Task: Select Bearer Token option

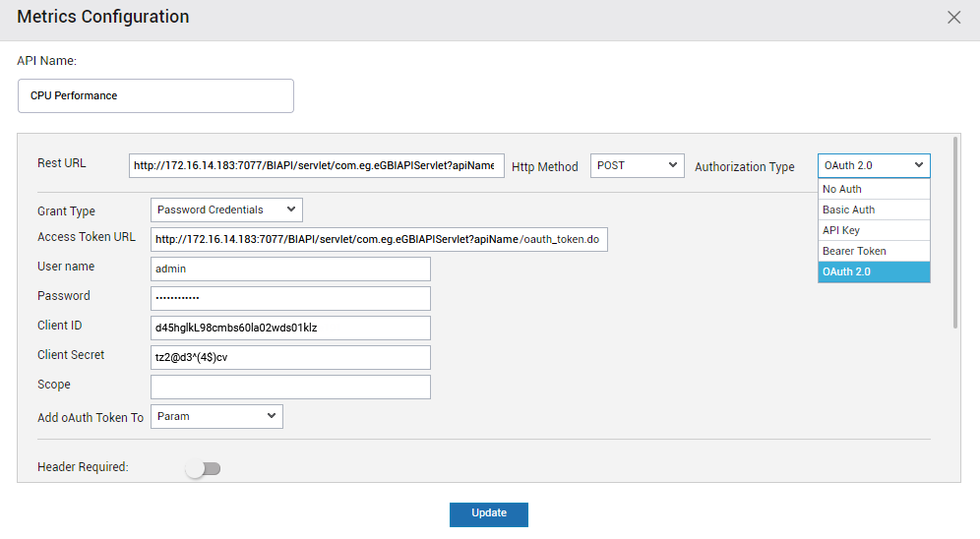Action: click(x=874, y=251)
